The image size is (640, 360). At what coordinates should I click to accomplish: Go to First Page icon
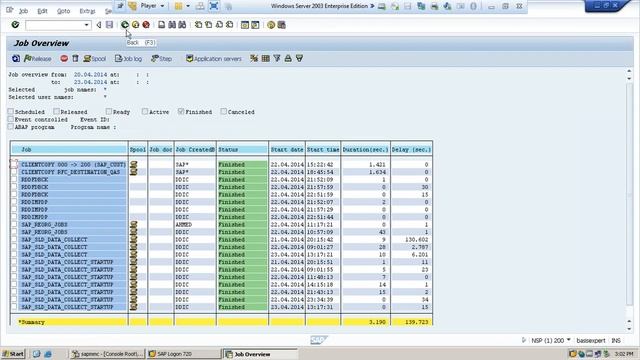point(198,25)
